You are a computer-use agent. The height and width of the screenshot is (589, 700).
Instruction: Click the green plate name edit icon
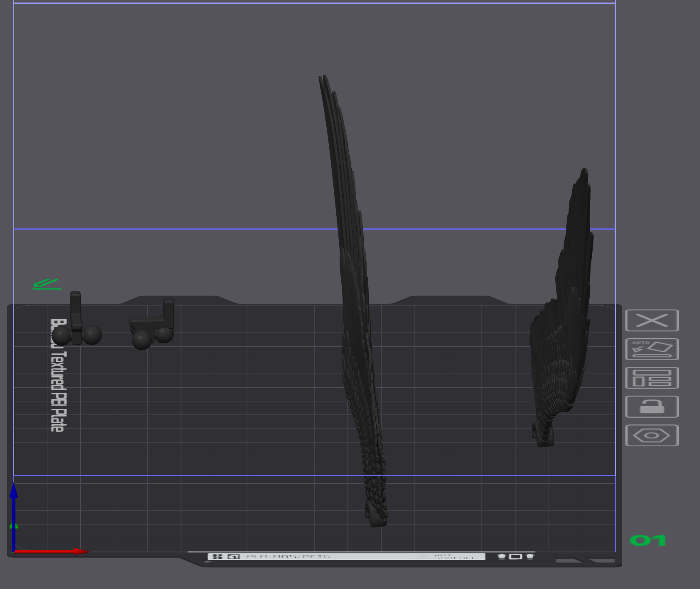click(x=47, y=284)
